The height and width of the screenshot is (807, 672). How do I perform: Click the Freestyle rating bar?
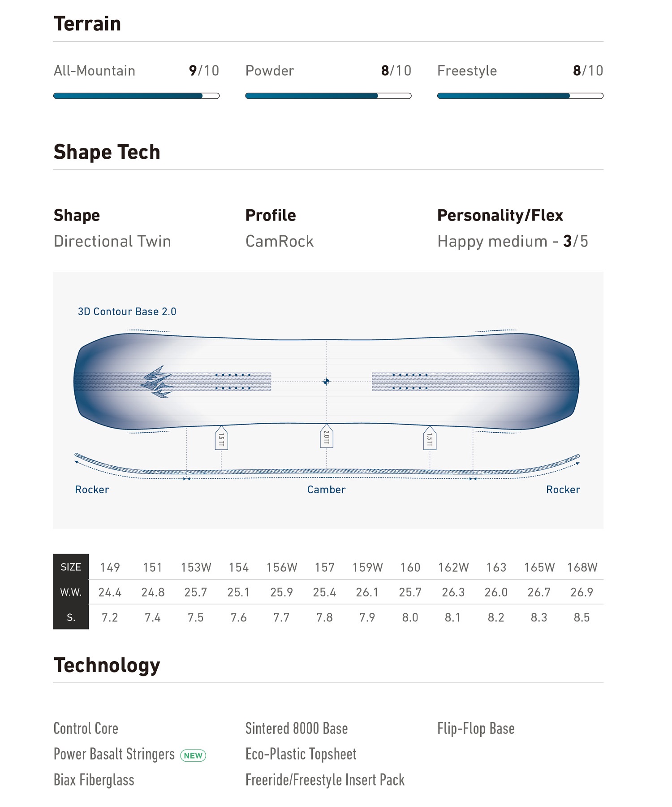click(x=520, y=95)
